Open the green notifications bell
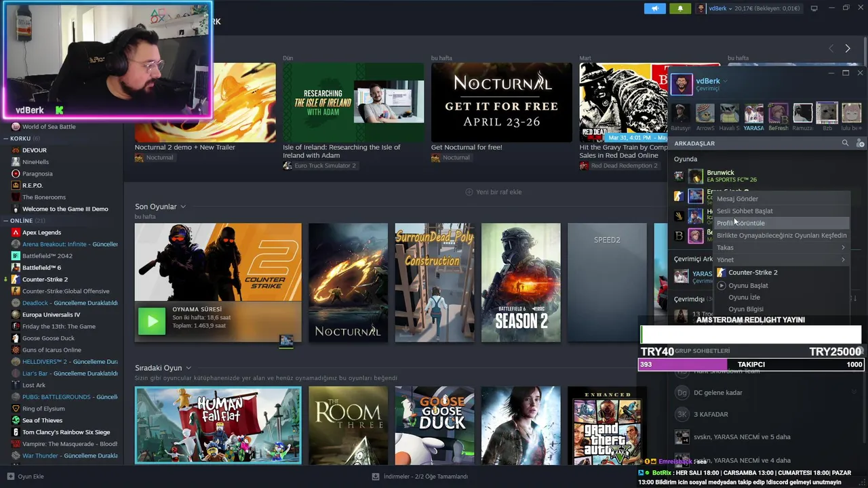 [680, 8]
